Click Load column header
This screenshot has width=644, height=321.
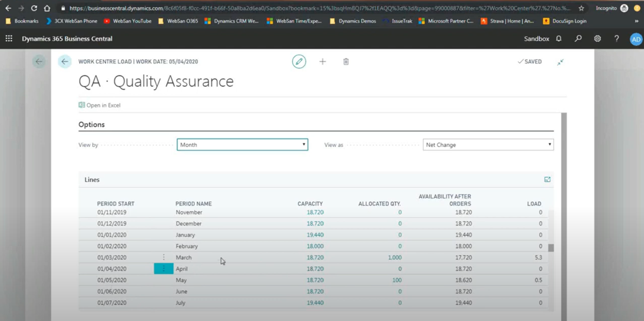534,204
